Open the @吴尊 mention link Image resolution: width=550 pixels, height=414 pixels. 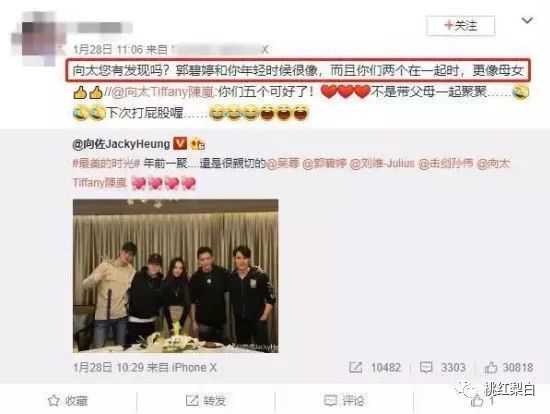282,163
